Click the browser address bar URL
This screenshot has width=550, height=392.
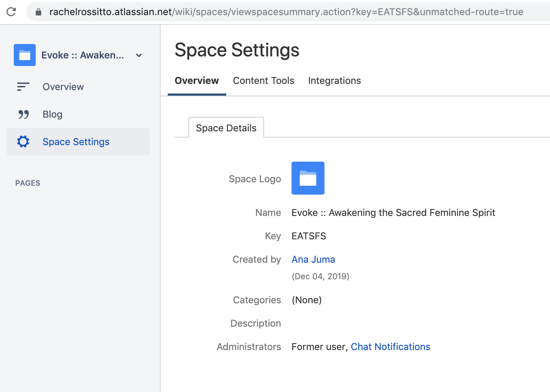click(x=286, y=12)
